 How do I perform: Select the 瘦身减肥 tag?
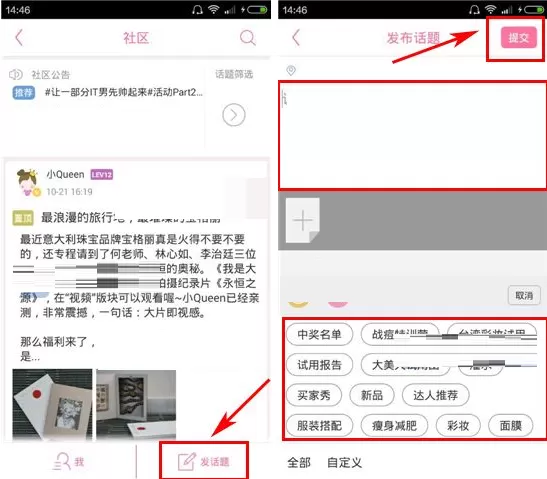click(x=394, y=426)
